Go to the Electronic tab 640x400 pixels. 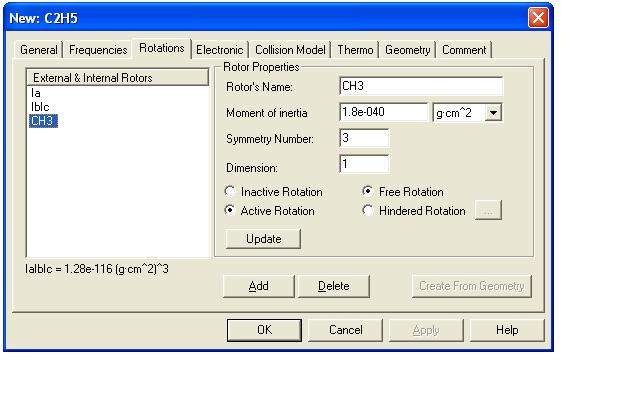(x=220, y=50)
